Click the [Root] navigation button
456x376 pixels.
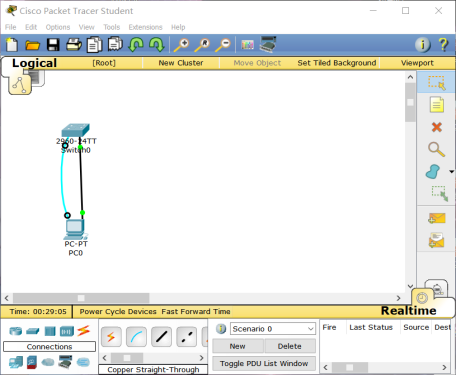pyautogui.click(x=104, y=63)
